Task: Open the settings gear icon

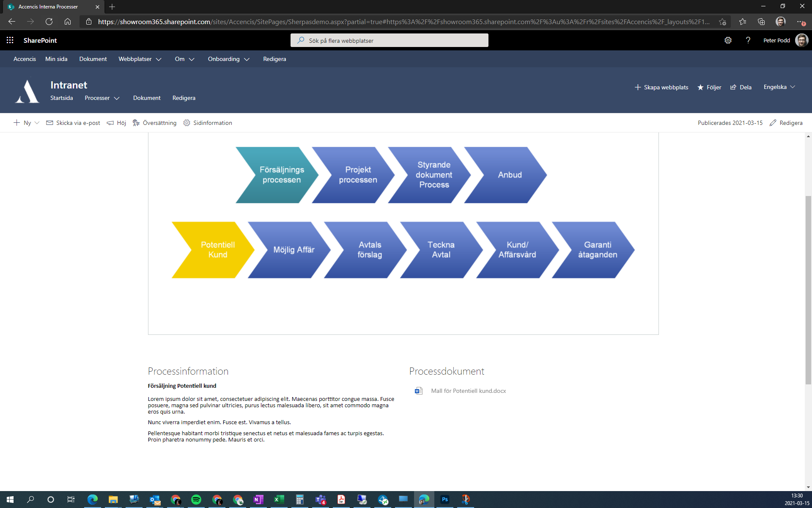Action: click(x=728, y=40)
